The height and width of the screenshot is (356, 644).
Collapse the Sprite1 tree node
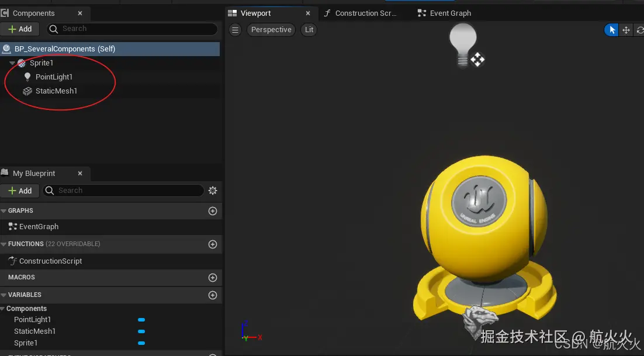12,63
